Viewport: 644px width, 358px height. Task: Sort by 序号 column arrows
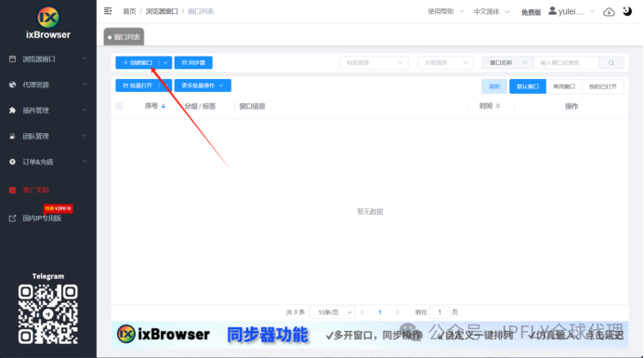click(x=163, y=106)
